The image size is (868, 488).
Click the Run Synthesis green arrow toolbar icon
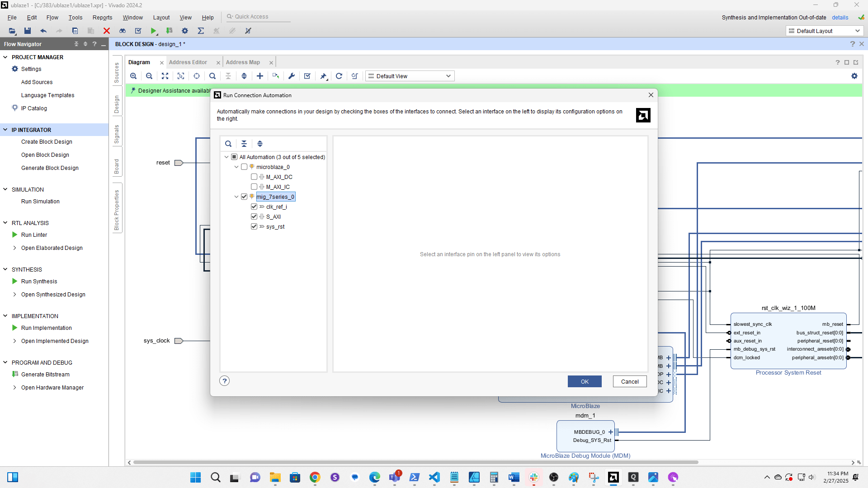pyautogui.click(x=154, y=31)
